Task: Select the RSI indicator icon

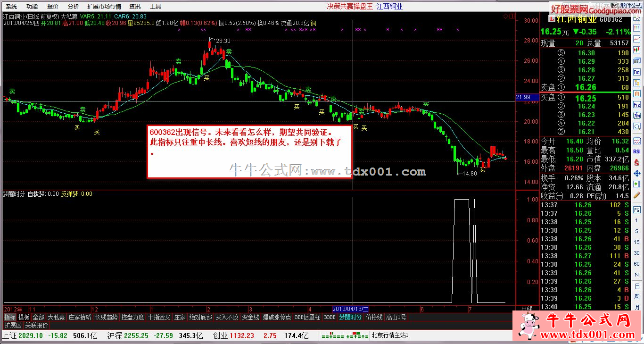Action: (x=636, y=152)
